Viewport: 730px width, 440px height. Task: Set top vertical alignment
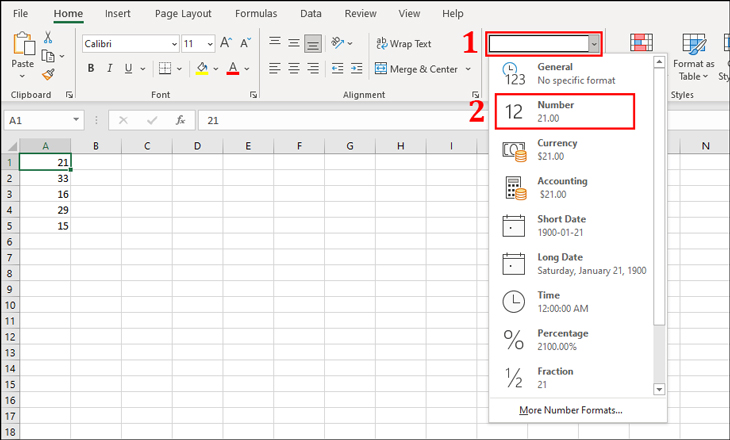pos(275,42)
